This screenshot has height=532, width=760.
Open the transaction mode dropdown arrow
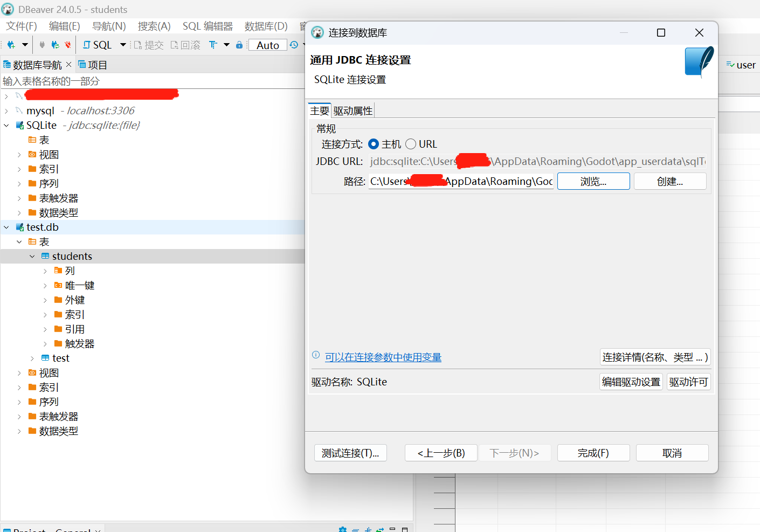tap(226, 45)
